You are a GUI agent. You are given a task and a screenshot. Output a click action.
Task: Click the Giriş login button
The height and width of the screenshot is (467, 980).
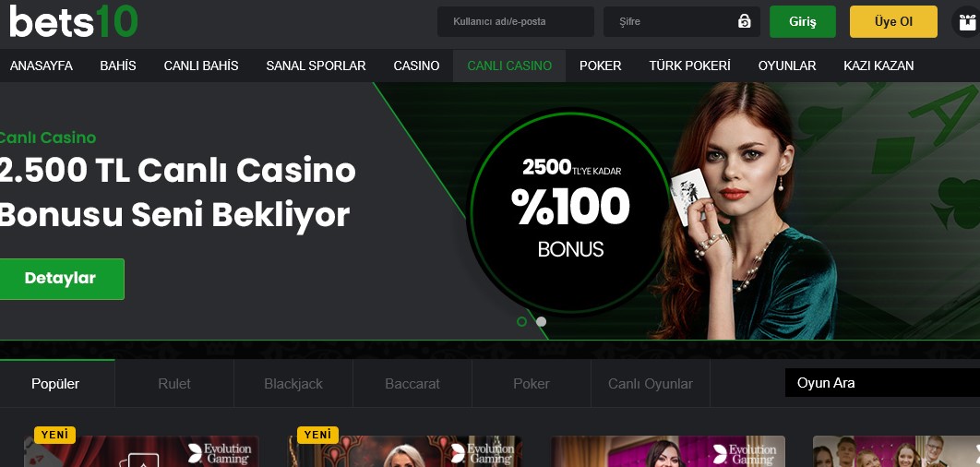pyautogui.click(x=803, y=22)
